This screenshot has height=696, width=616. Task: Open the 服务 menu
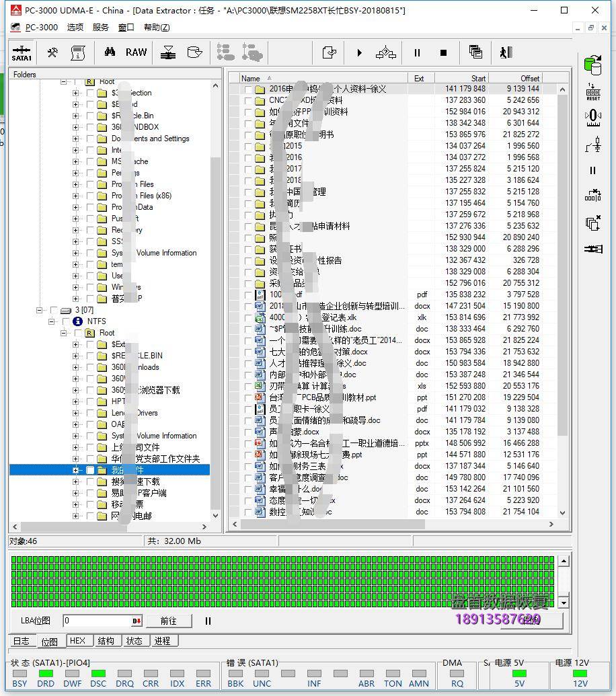100,28
